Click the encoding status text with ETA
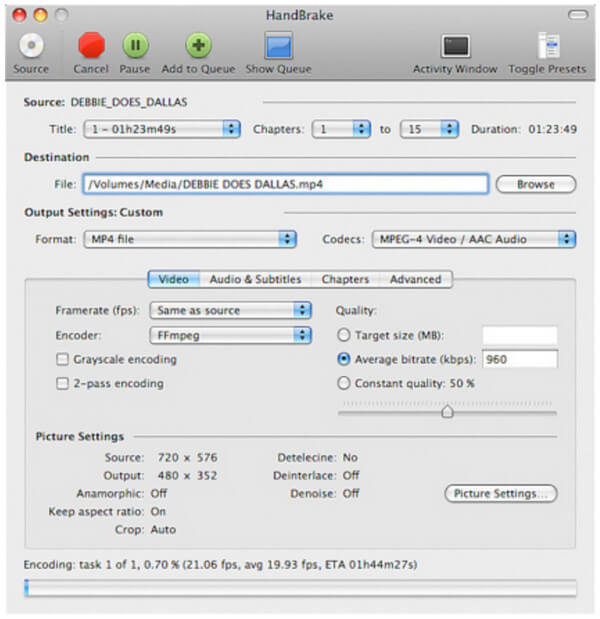This screenshot has width=600, height=619. (x=220, y=565)
